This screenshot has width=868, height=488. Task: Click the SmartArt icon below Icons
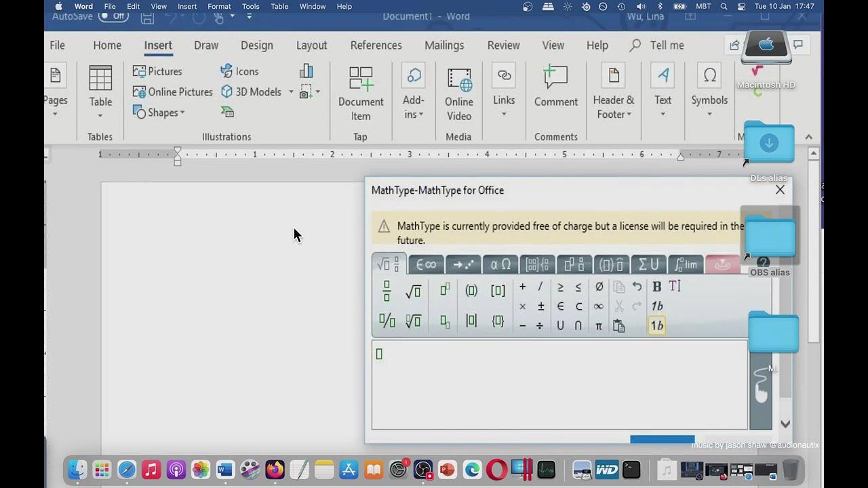pos(227,112)
